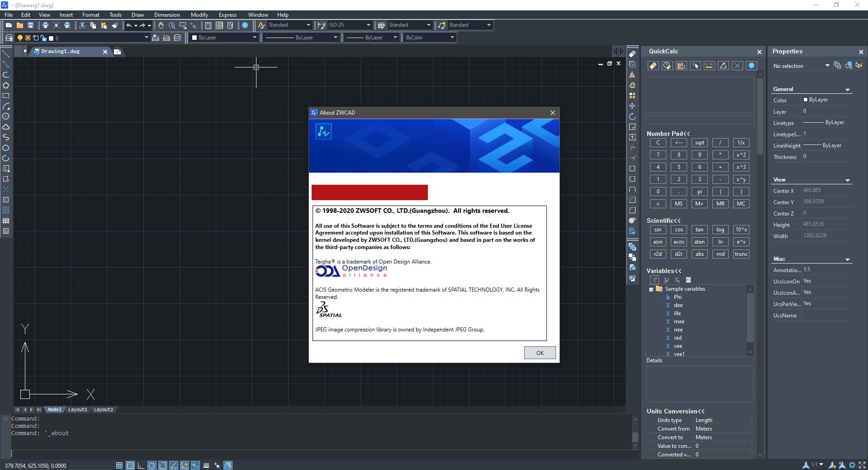The height and width of the screenshot is (470, 868).
Task: Toggle Polar tracking in status bar
Action: click(x=152, y=465)
